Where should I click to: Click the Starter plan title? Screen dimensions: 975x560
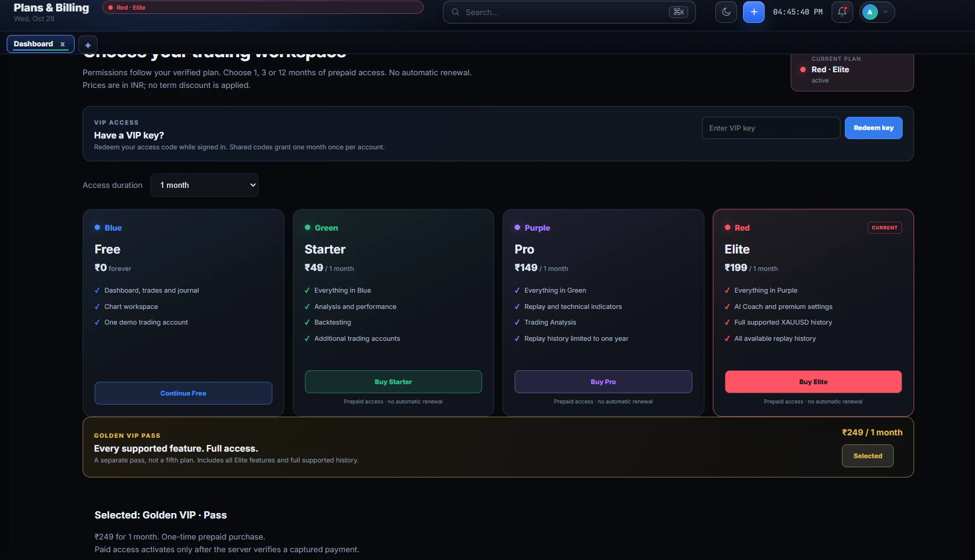(325, 249)
